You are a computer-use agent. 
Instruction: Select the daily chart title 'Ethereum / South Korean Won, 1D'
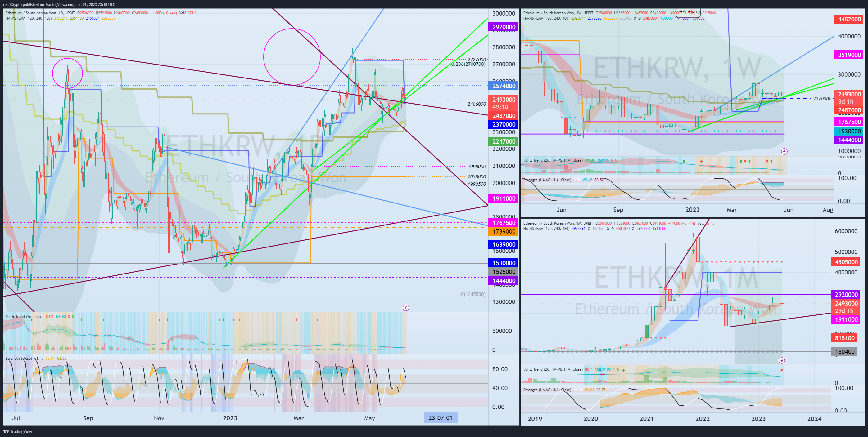pyautogui.click(x=34, y=13)
